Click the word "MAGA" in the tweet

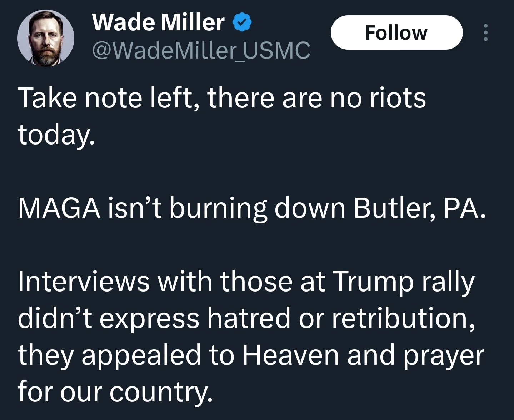click(x=59, y=208)
